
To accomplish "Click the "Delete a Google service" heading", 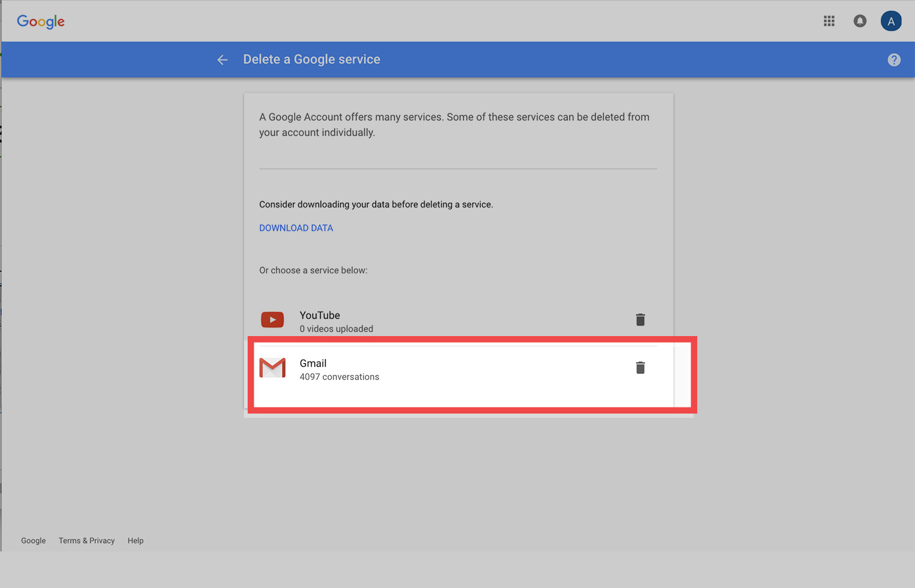I will [x=312, y=59].
